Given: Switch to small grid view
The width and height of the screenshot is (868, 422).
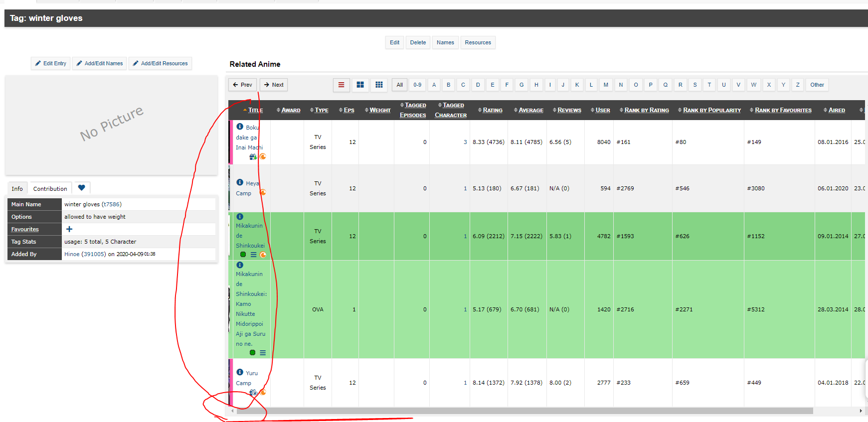Looking at the screenshot, I should 379,85.
